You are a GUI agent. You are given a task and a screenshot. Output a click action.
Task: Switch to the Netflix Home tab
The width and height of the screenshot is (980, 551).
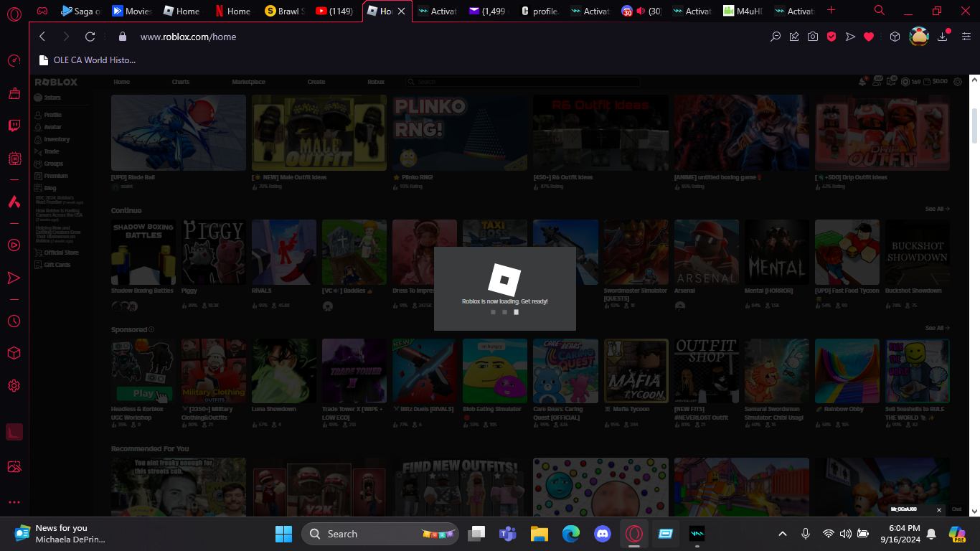[x=232, y=11]
